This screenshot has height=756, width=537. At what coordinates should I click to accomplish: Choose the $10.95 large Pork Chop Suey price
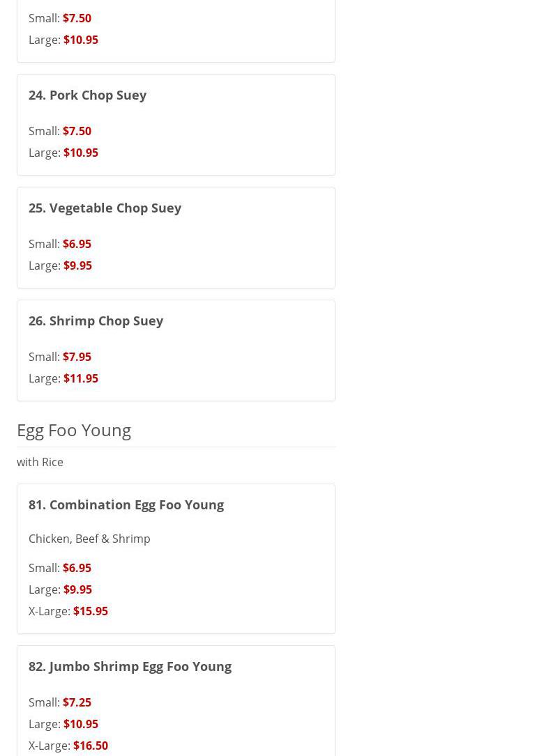[81, 153]
